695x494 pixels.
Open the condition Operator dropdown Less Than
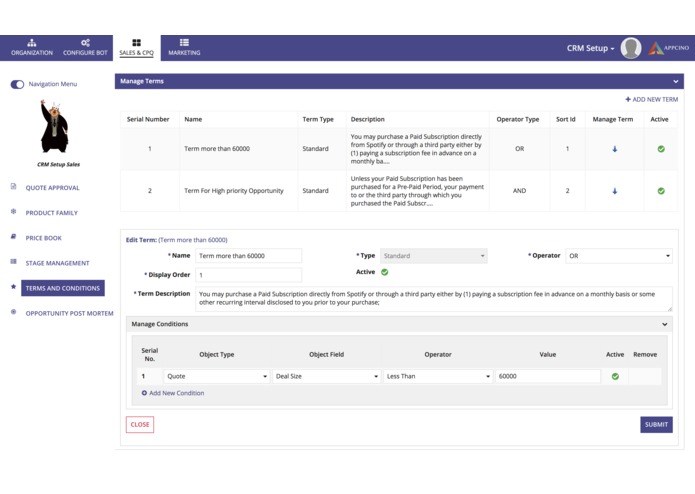point(438,376)
